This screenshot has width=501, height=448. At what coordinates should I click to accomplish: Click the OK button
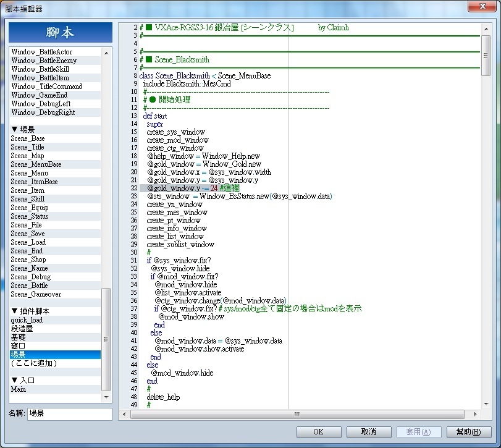(319, 432)
